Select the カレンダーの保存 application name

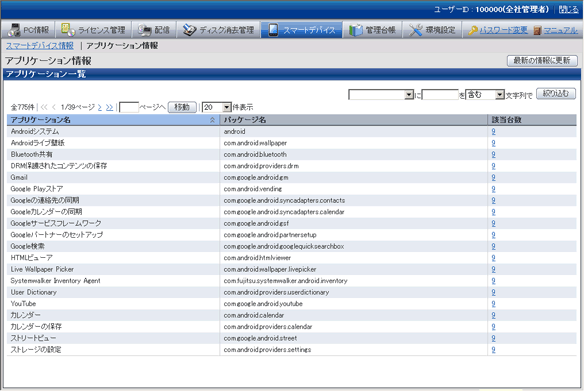point(36,327)
